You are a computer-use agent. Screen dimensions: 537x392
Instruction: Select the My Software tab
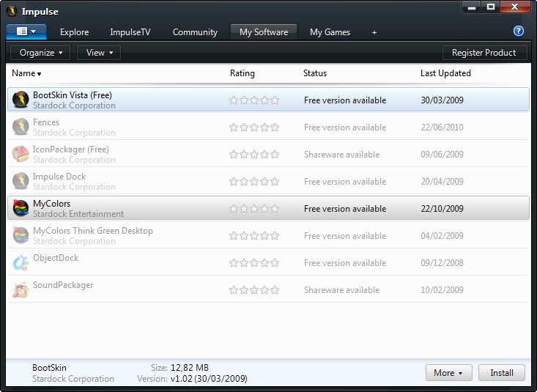(x=264, y=32)
